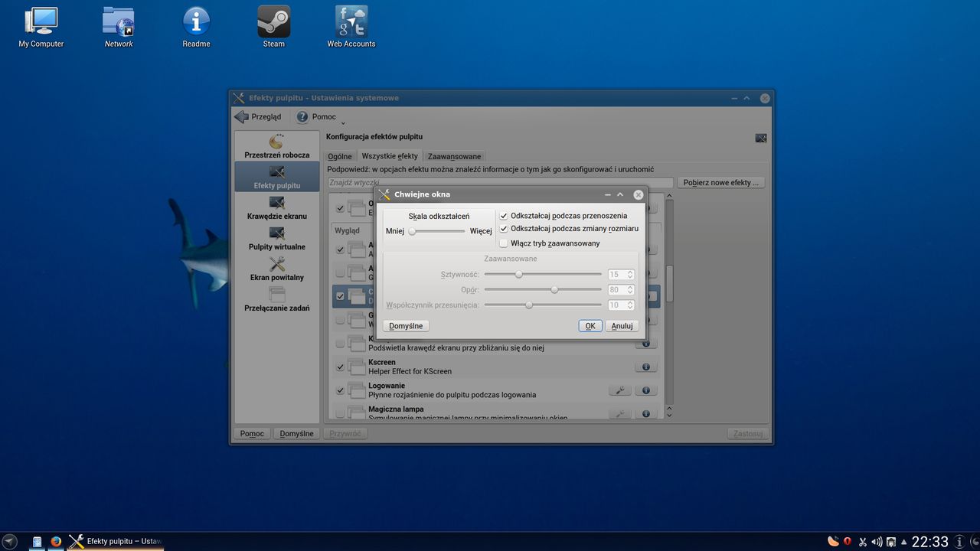980x551 pixels.
Task: Click Domyślne at the settings window bottom
Action: point(296,433)
